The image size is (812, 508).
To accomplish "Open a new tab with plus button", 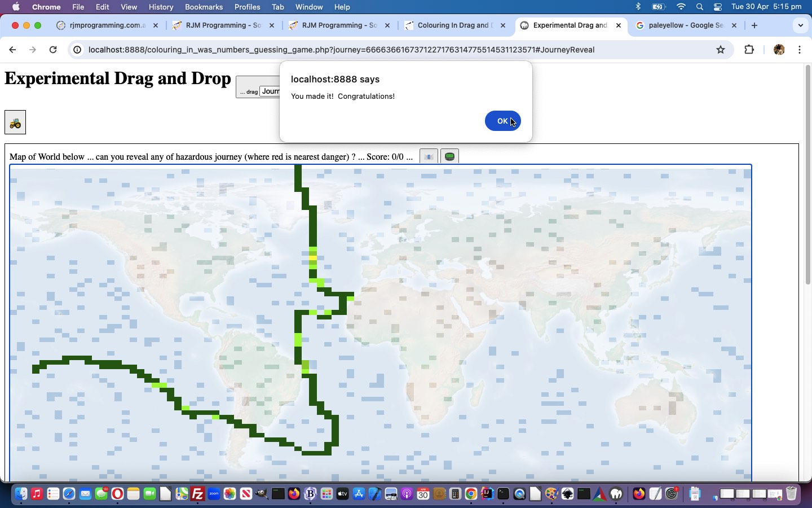I will click(x=754, y=25).
